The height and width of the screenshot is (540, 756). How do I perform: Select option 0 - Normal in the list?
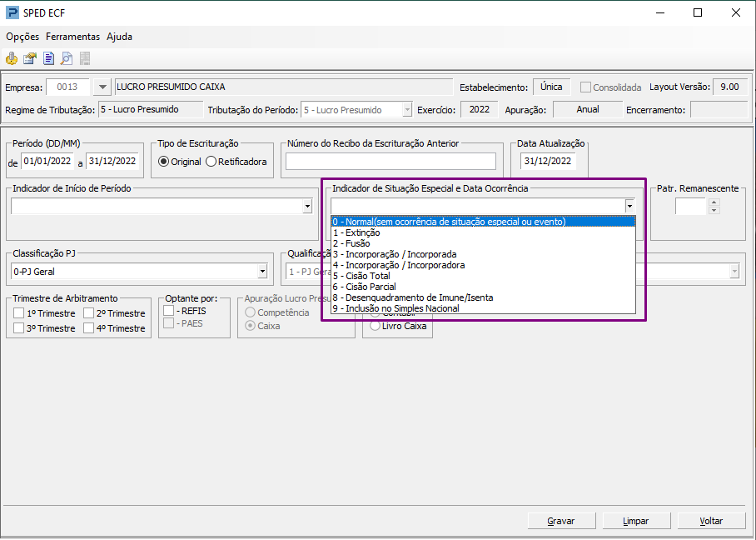click(x=483, y=222)
